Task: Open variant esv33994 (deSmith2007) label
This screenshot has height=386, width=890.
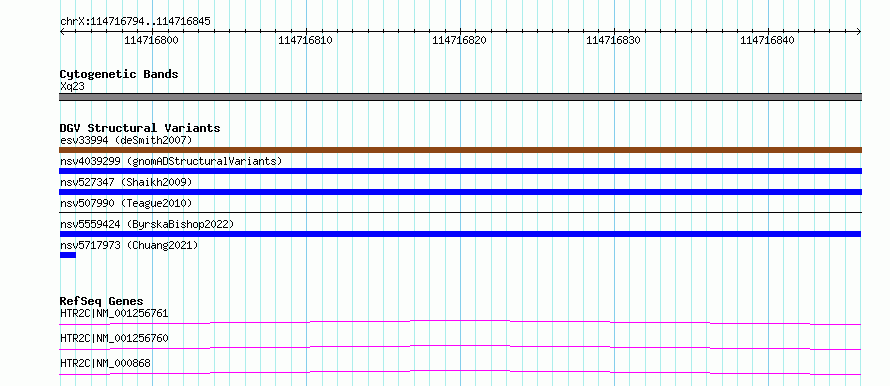Action: (x=126, y=140)
